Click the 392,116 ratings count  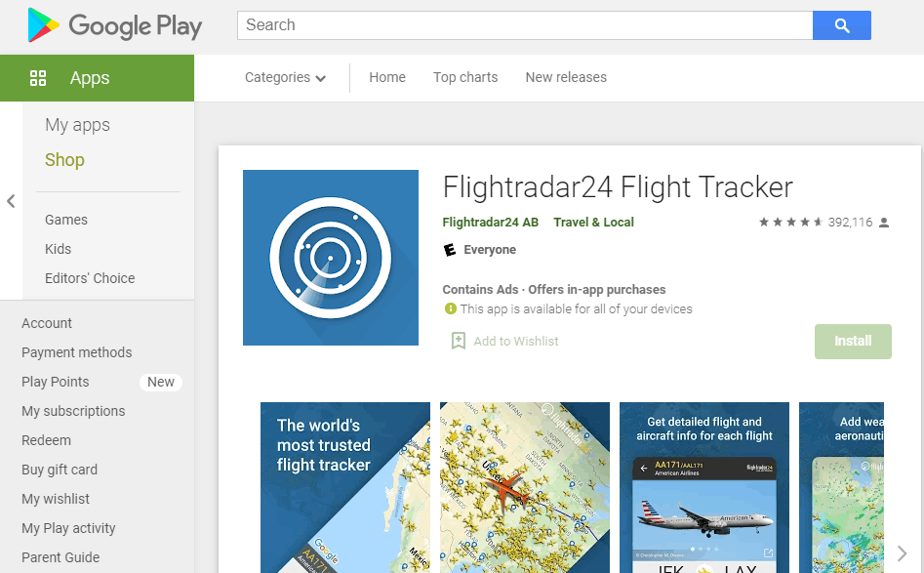click(850, 223)
